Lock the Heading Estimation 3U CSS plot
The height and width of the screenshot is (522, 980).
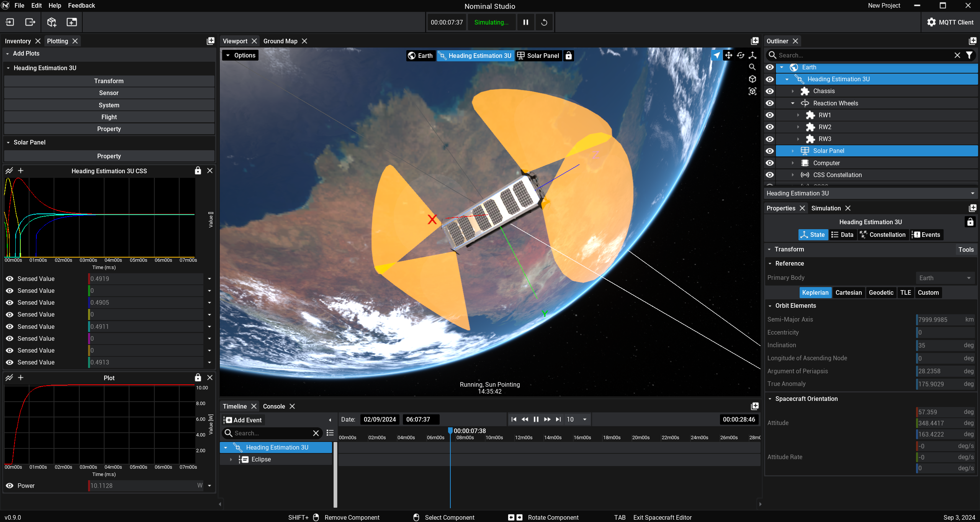click(x=198, y=171)
